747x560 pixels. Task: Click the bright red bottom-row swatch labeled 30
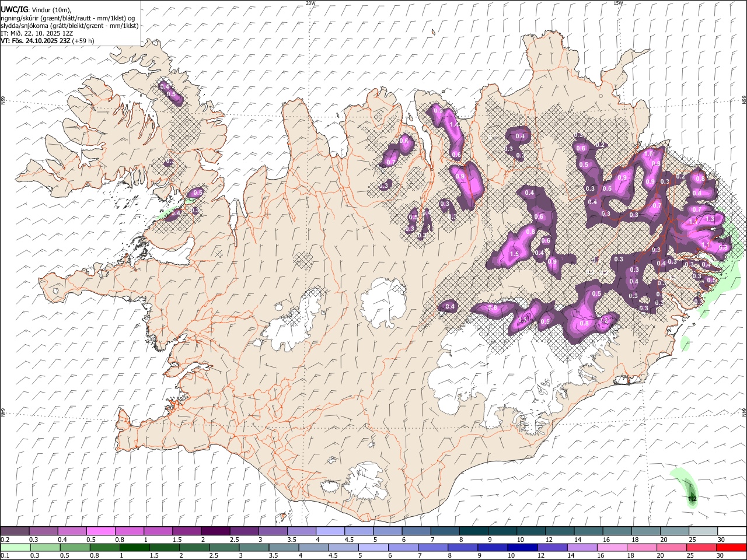731,547
